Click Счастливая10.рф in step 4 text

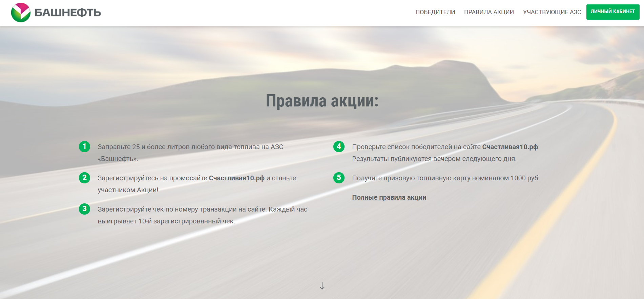tap(510, 147)
